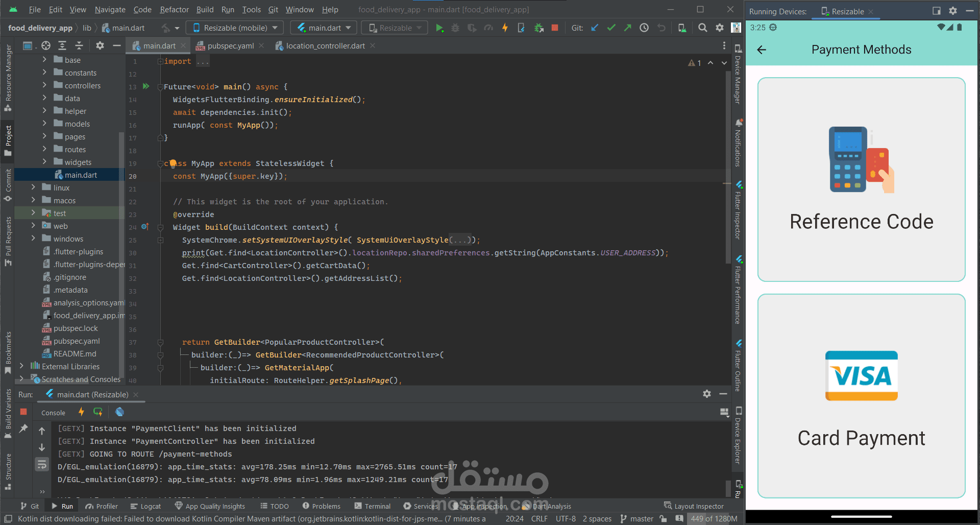Click the run gutter arrow beside main()
980x525 pixels.
146,86
